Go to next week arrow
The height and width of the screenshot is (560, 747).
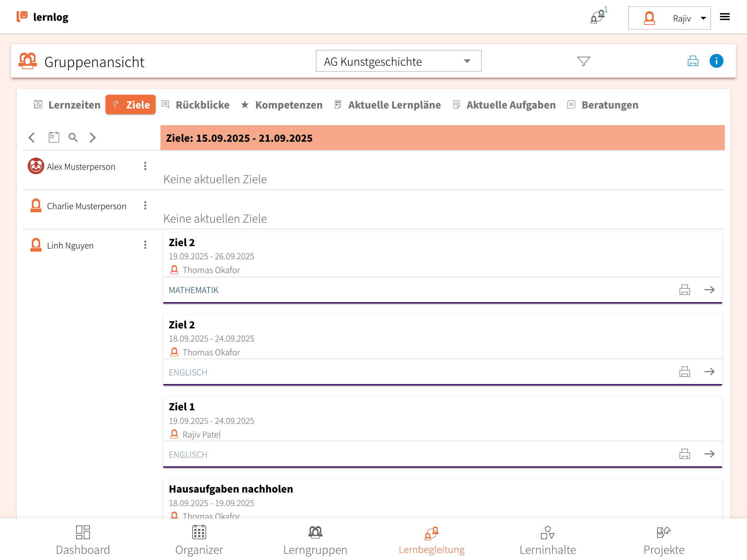point(92,138)
